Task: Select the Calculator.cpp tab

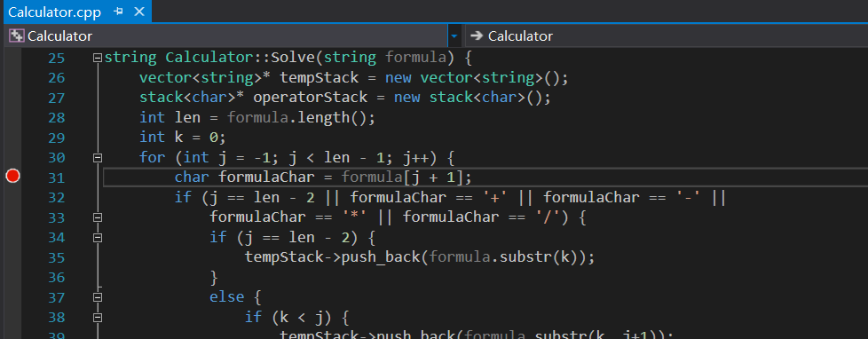Action: point(55,12)
